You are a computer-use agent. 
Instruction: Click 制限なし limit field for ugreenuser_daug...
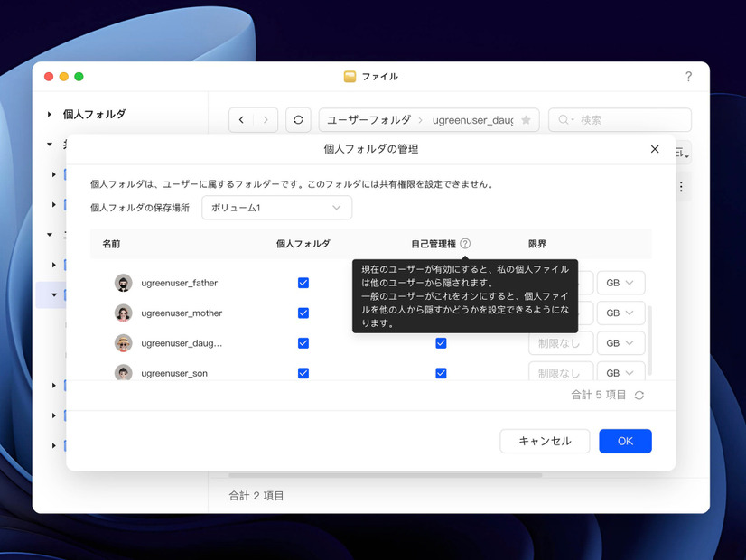point(561,343)
